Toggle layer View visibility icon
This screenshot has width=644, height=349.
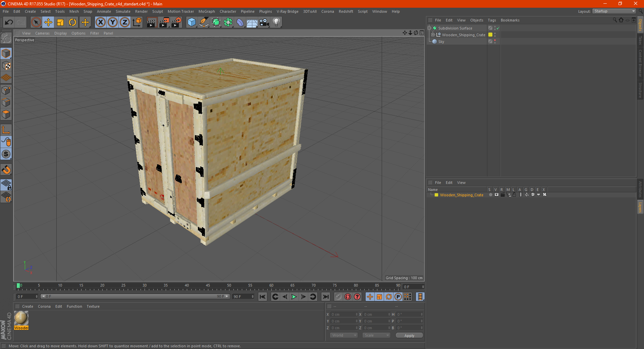click(496, 195)
